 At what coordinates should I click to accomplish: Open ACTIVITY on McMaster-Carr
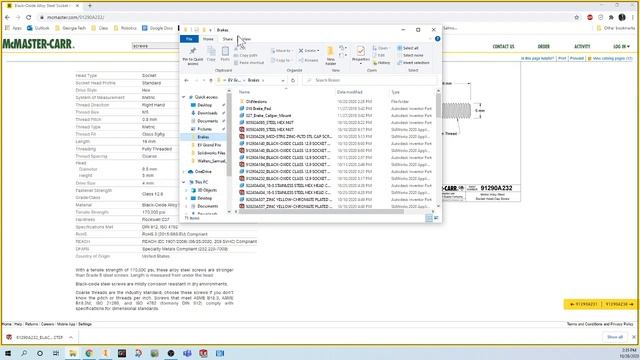coord(582,47)
